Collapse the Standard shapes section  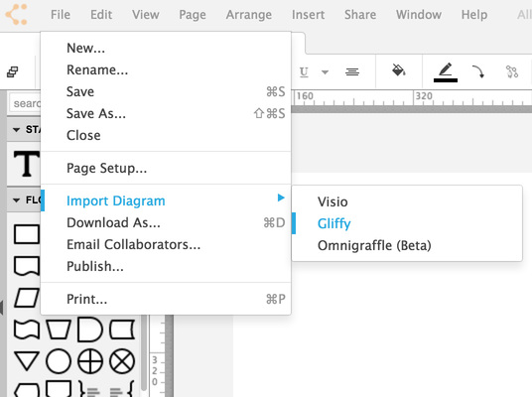pos(16,130)
